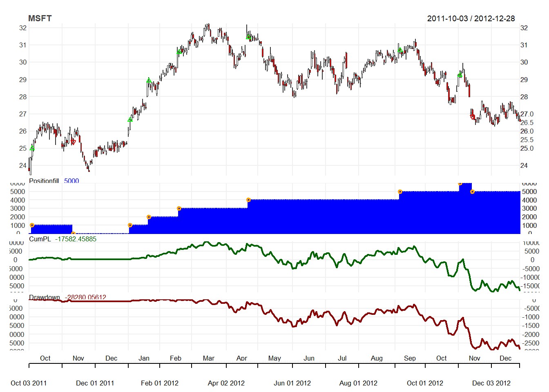Select green buy triangle in April 2012
Screen dimensions: 549x392
pos(248,37)
